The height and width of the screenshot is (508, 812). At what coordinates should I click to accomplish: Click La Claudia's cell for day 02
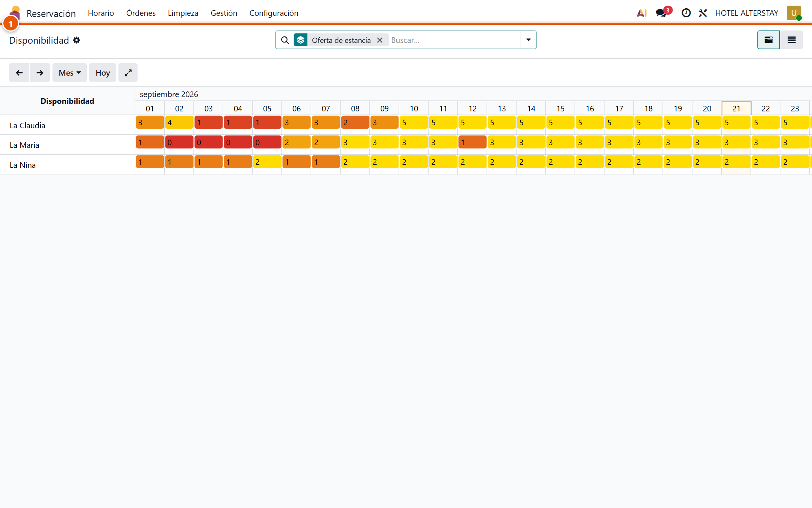click(179, 123)
